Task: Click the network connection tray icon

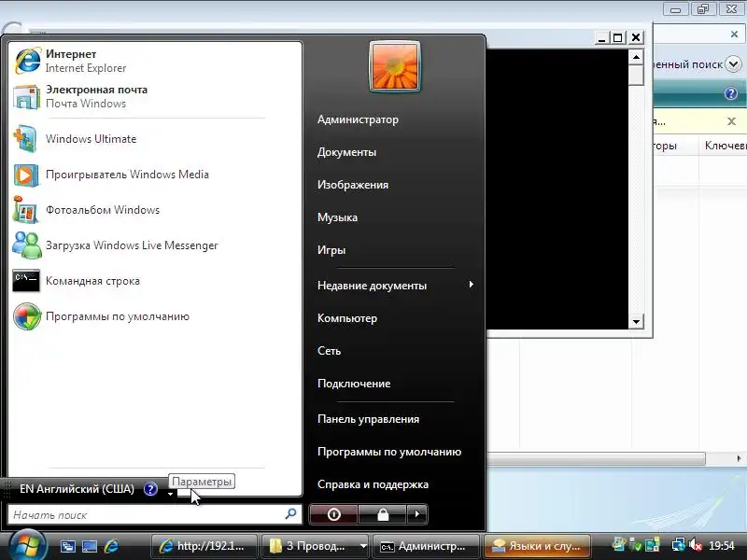Action: click(678, 545)
